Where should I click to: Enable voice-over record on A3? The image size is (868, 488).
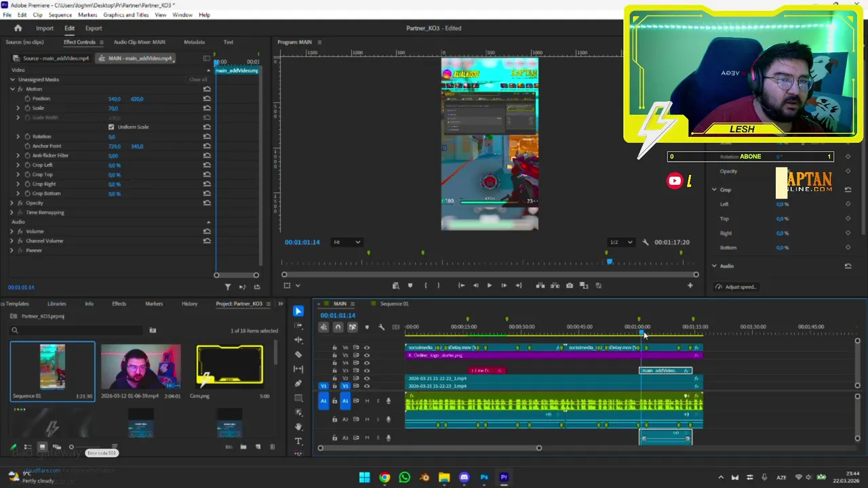(388, 438)
